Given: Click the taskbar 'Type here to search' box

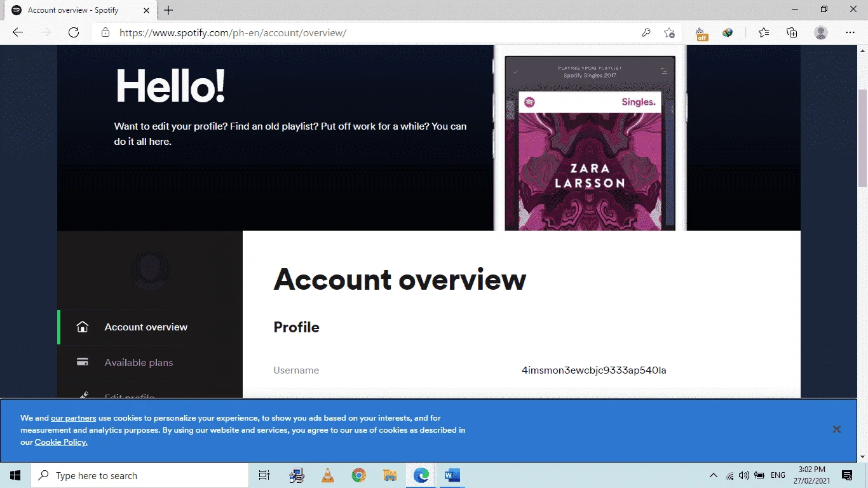Looking at the screenshot, I should 140,475.
